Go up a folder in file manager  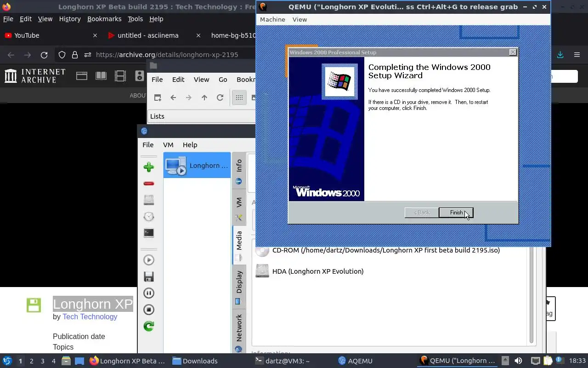[x=204, y=98]
